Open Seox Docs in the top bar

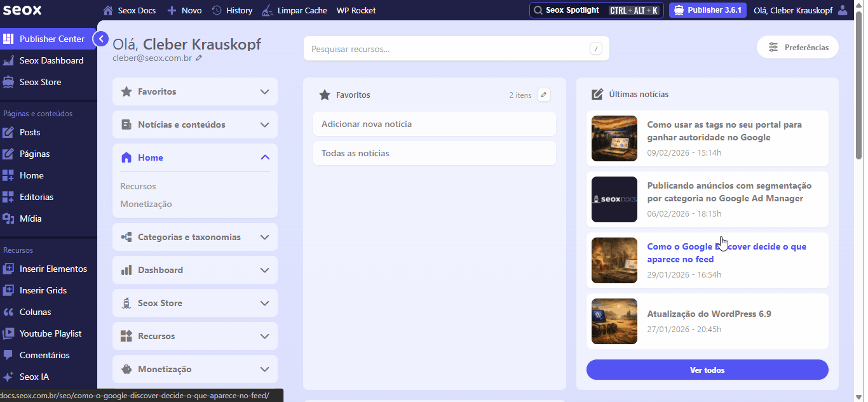131,10
